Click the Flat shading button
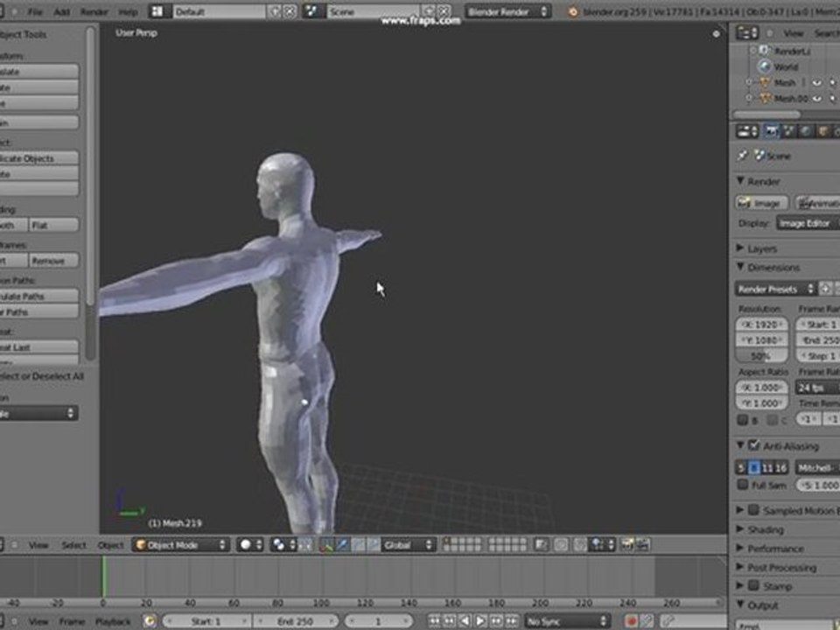 (x=53, y=225)
